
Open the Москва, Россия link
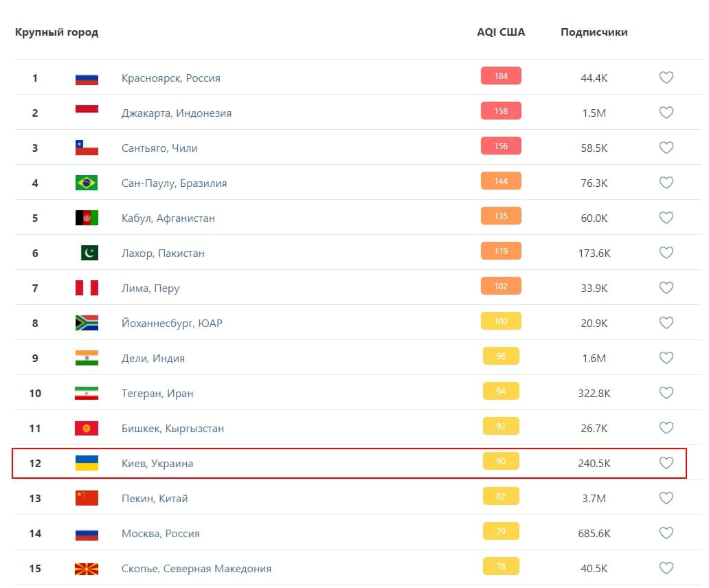click(x=161, y=533)
